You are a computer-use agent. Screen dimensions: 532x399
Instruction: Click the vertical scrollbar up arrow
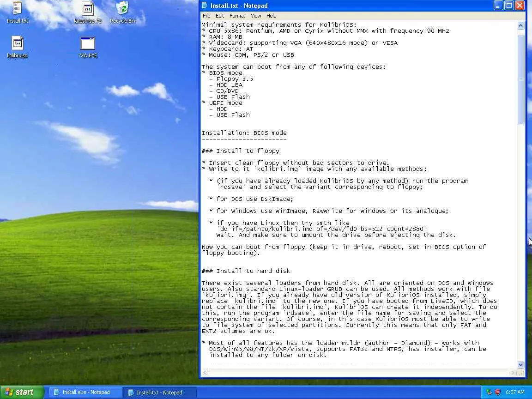(521, 25)
